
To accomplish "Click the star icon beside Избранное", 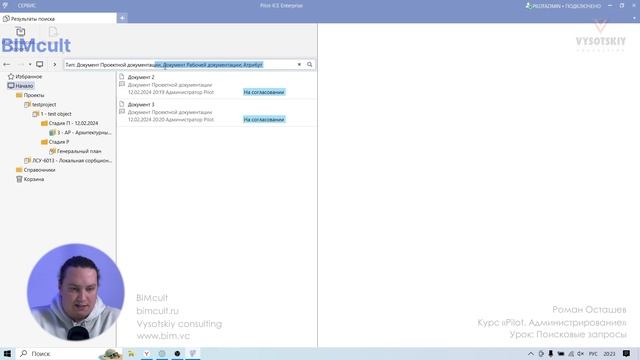I will [x=11, y=76].
